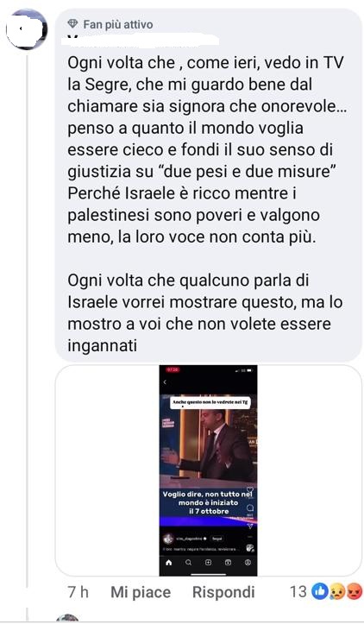Open the reel's comment bubble icon
This screenshot has height=624, width=364.
250,508
